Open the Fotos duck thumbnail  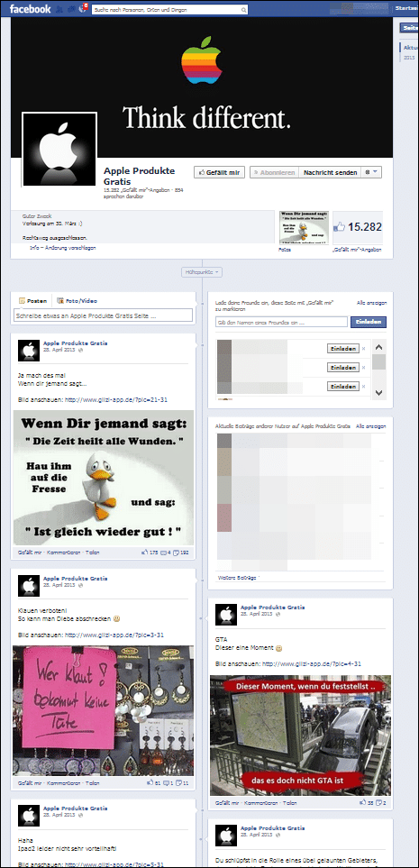point(304,227)
